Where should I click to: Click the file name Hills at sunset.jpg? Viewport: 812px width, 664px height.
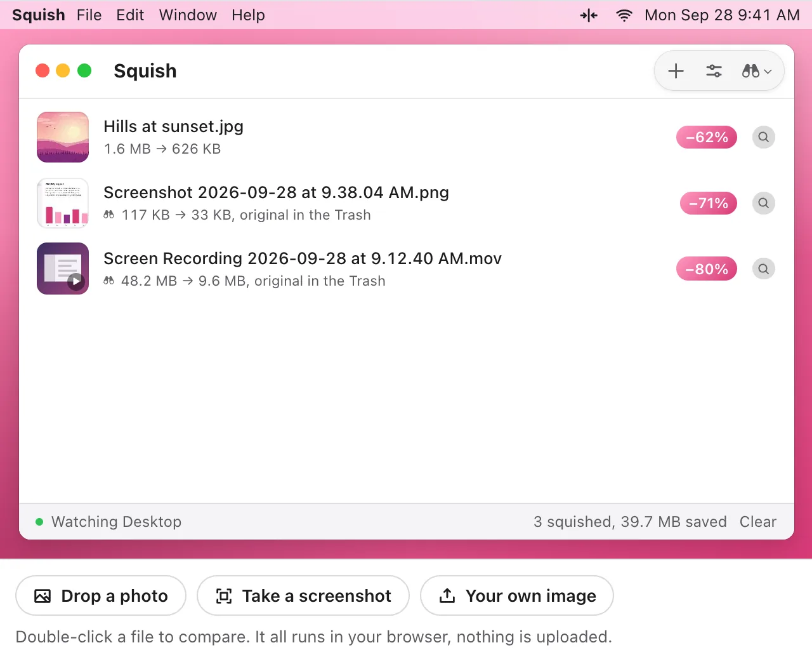coord(173,127)
